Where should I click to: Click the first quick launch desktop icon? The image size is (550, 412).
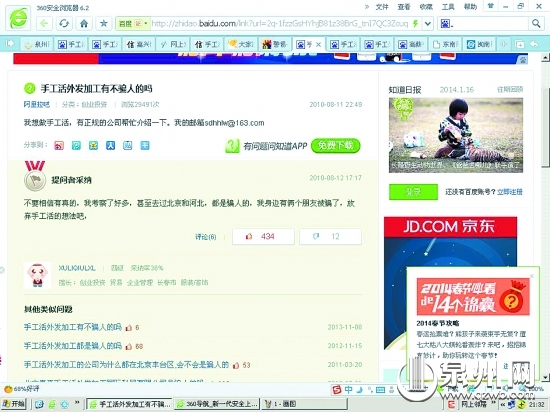click(x=39, y=404)
